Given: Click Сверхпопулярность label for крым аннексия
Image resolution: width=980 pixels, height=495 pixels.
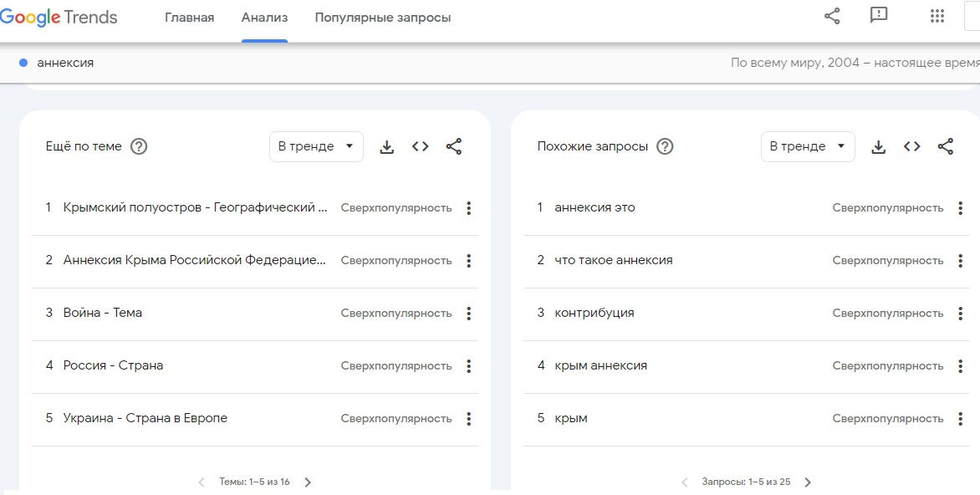Looking at the screenshot, I should 887,365.
